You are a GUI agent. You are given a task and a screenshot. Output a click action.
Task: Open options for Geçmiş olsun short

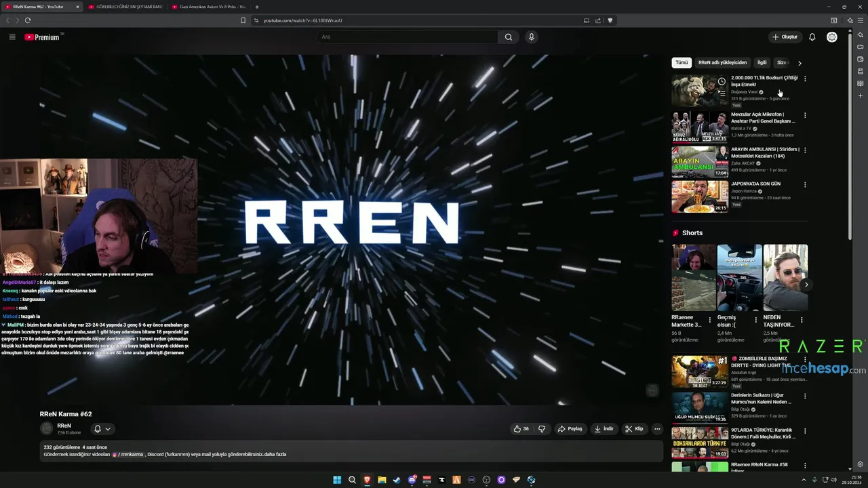[x=756, y=320]
